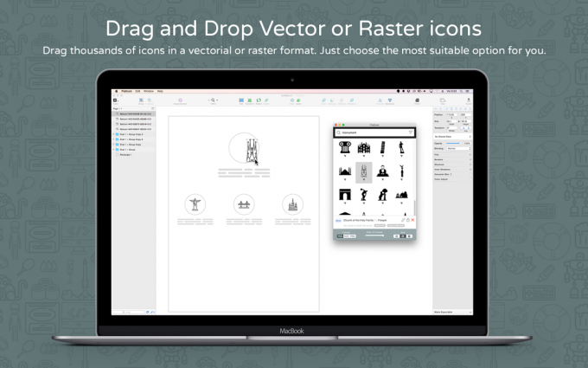
Task: Click the Flaticon results scrollbar
Action: pos(414,207)
